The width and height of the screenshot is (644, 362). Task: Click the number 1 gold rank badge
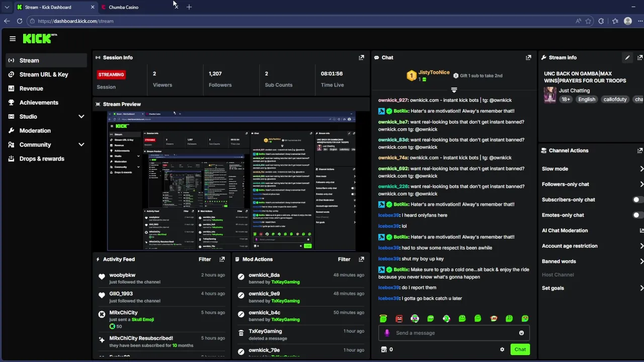coord(412,76)
